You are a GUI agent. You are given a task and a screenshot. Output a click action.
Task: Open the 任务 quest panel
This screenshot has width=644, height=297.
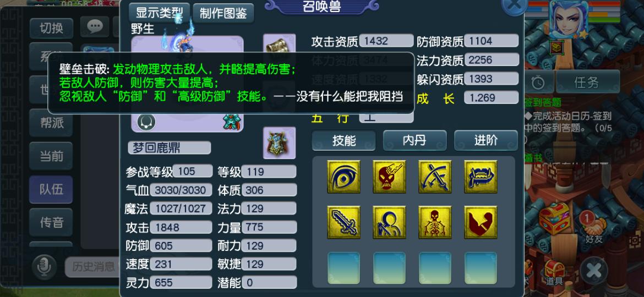click(588, 82)
